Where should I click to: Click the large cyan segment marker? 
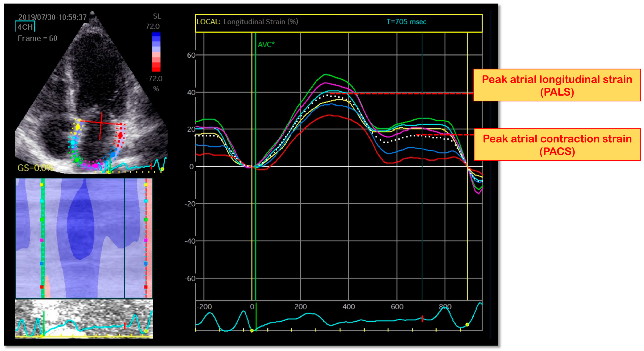pos(73,143)
